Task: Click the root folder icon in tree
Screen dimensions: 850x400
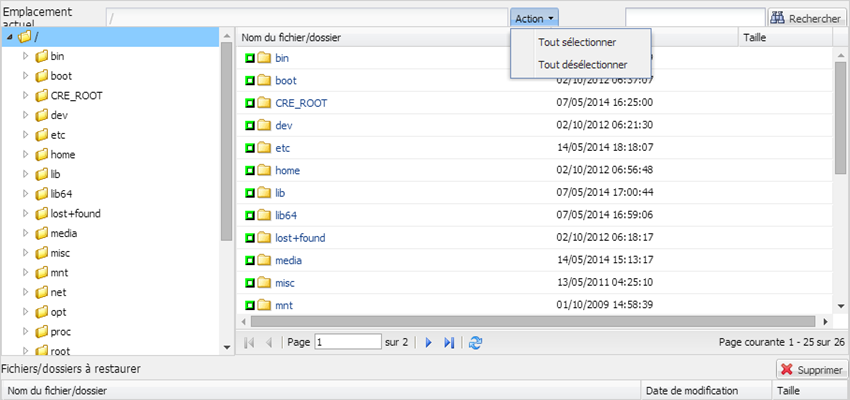Action: click(42, 351)
